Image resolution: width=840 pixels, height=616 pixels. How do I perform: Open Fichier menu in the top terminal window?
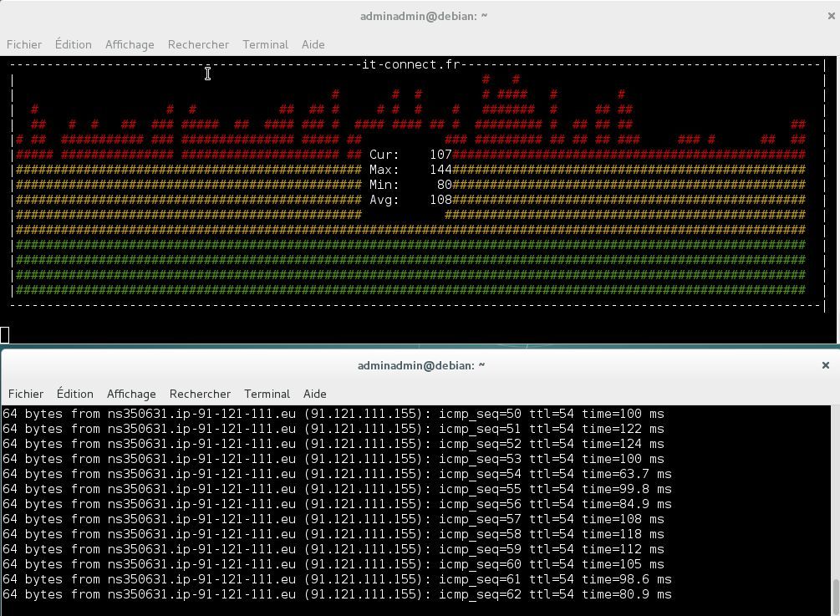[x=24, y=44]
